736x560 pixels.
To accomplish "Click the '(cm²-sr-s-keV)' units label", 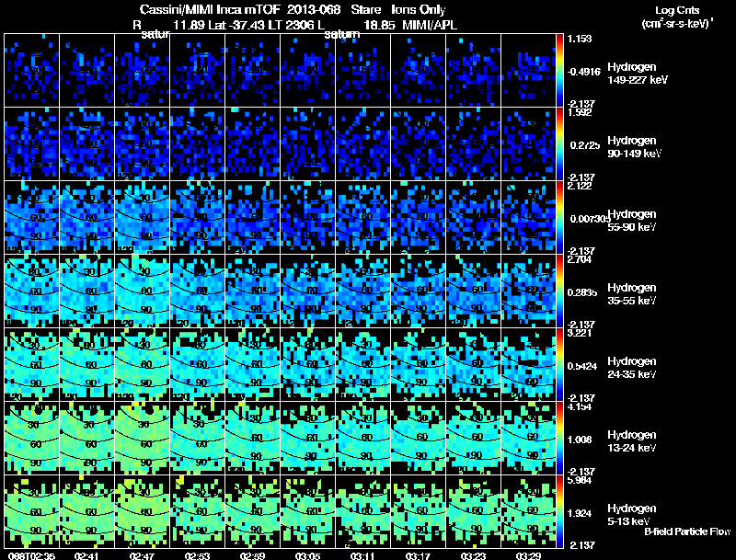I will click(676, 23).
